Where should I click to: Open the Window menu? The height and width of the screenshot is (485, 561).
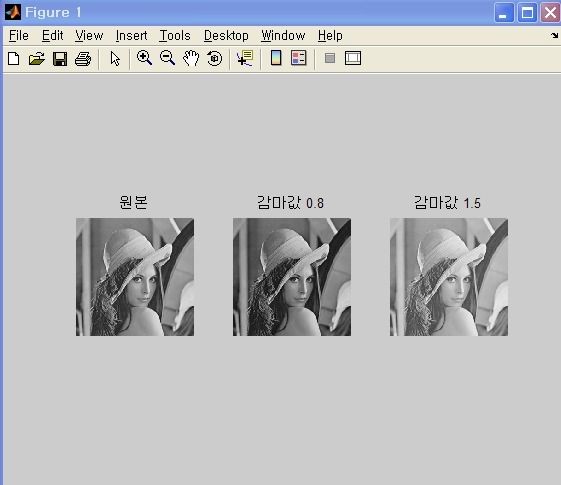[283, 35]
